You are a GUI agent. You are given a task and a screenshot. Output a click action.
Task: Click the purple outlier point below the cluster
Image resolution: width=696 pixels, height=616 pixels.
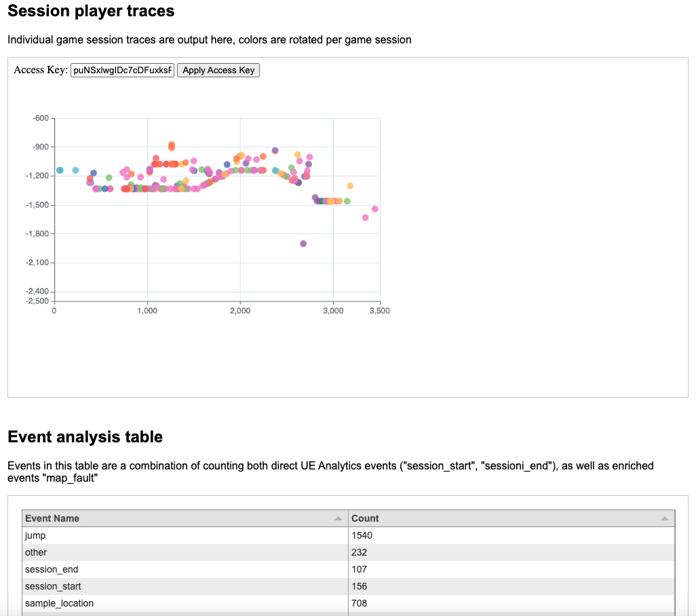[303, 244]
